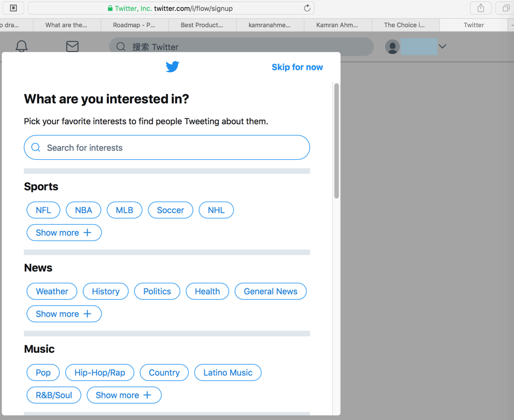This screenshot has width=514, height=420.
Task: Select Latino Music interest
Action: [x=228, y=373]
